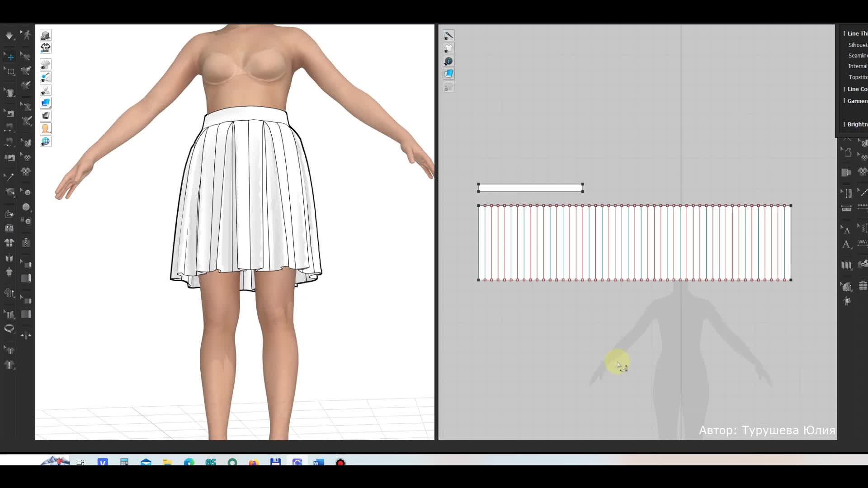The width and height of the screenshot is (868, 488).
Task: Toggle the 2D window info icon
Action: point(448,61)
